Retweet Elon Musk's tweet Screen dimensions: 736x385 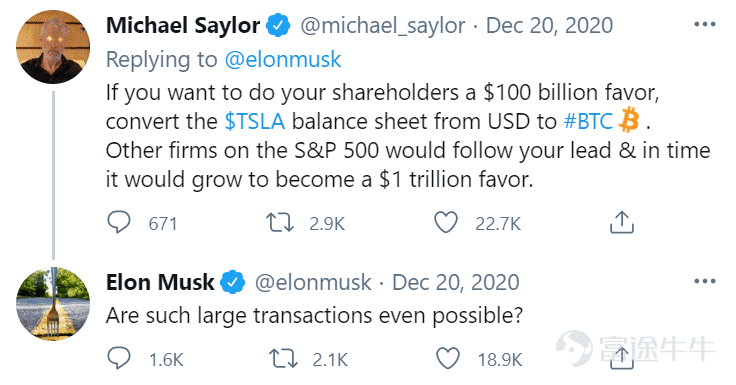283,359
